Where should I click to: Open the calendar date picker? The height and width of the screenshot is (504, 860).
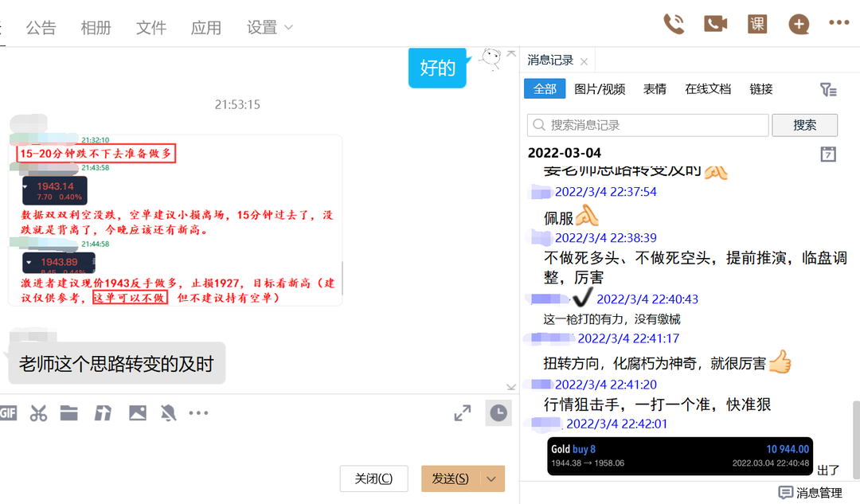828,154
